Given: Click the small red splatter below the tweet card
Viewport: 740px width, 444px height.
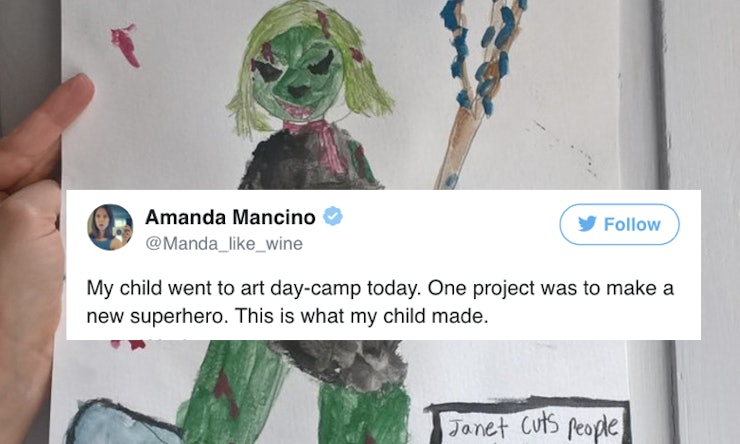Looking at the screenshot, I should 128,344.
